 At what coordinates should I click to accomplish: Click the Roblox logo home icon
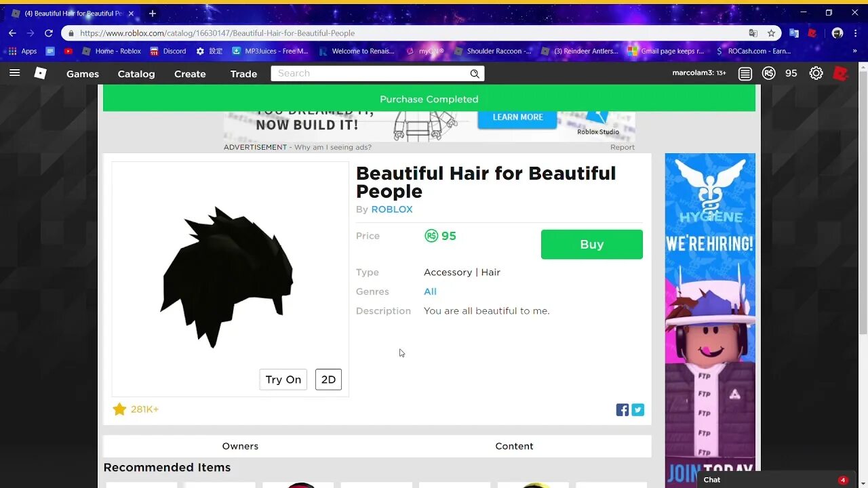[x=41, y=73]
